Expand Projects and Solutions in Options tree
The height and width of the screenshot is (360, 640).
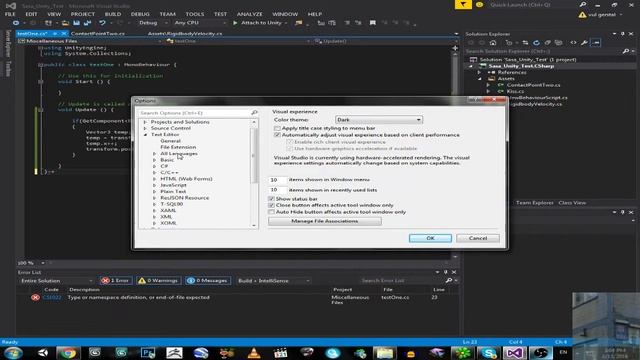[145, 122]
